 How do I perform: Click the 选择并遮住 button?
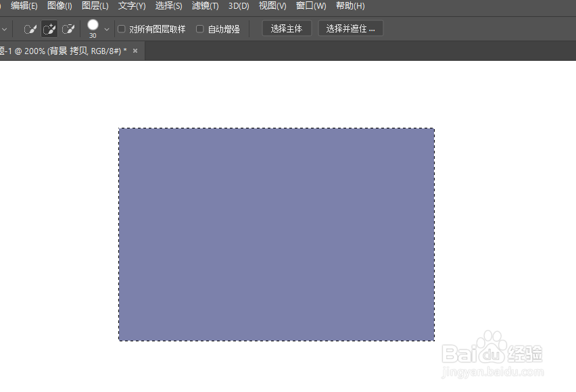coord(350,28)
